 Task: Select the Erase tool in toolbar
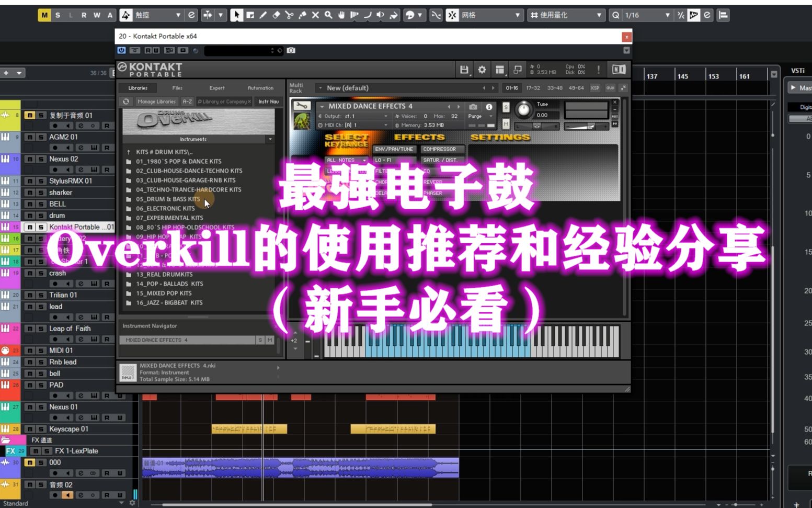pyautogui.click(x=276, y=15)
